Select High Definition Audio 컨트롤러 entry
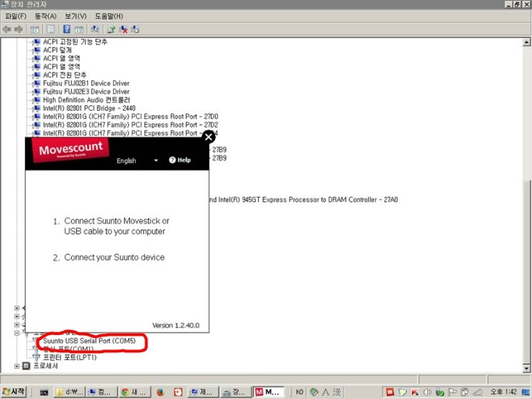532x399 pixels. tap(86, 100)
